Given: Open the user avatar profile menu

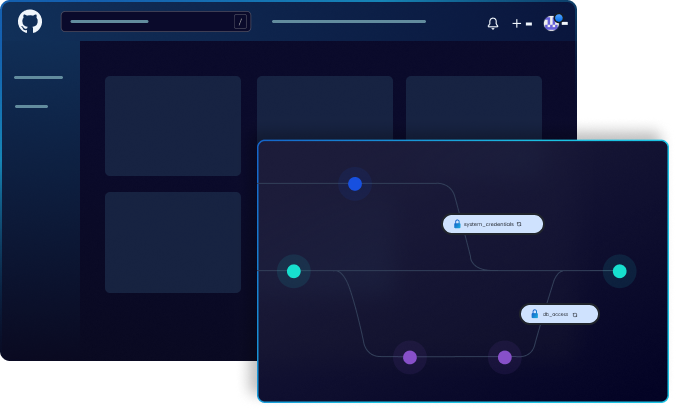Looking at the screenshot, I should coord(551,22).
